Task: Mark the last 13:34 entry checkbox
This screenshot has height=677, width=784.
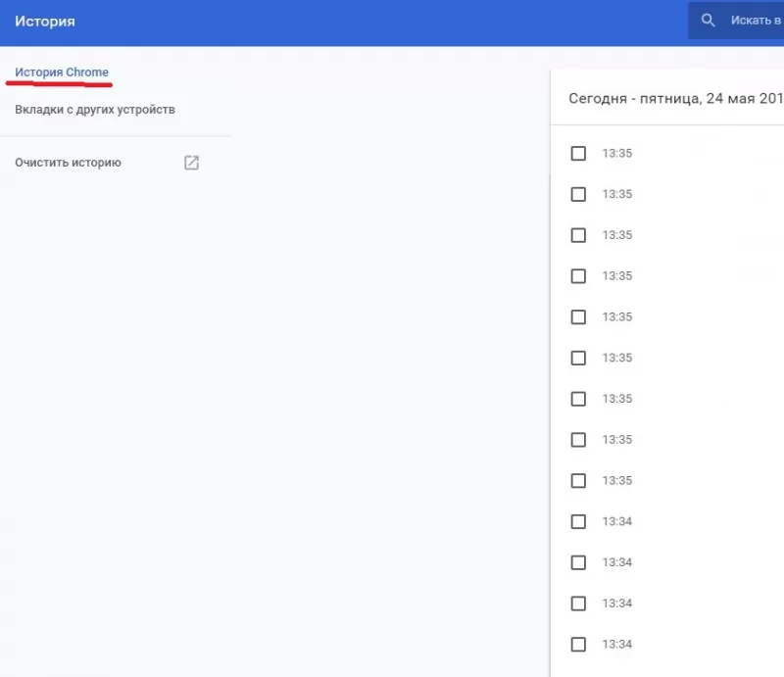Action: [x=578, y=644]
